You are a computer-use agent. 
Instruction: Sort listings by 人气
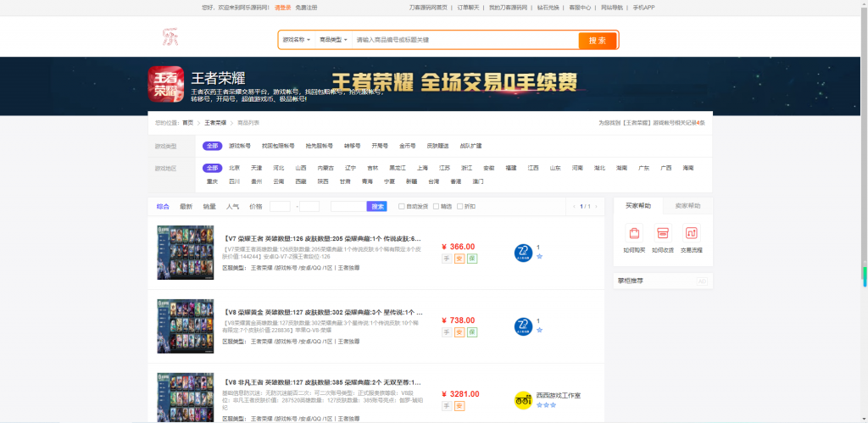coord(232,207)
